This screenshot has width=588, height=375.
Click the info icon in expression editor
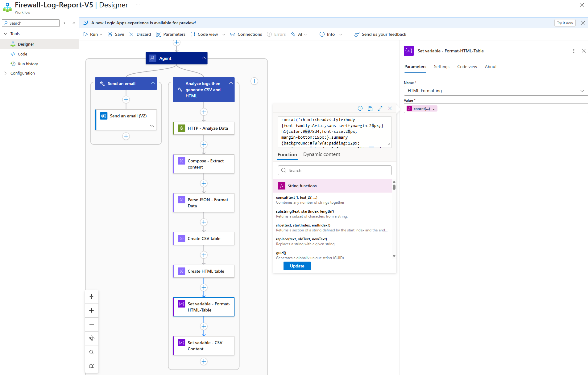pos(360,108)
